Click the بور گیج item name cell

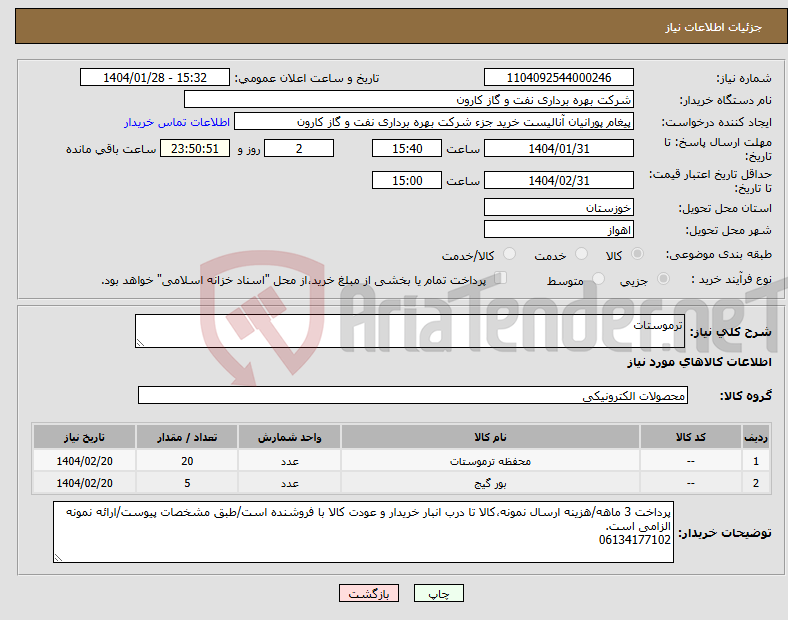click(x=490, y=483)
